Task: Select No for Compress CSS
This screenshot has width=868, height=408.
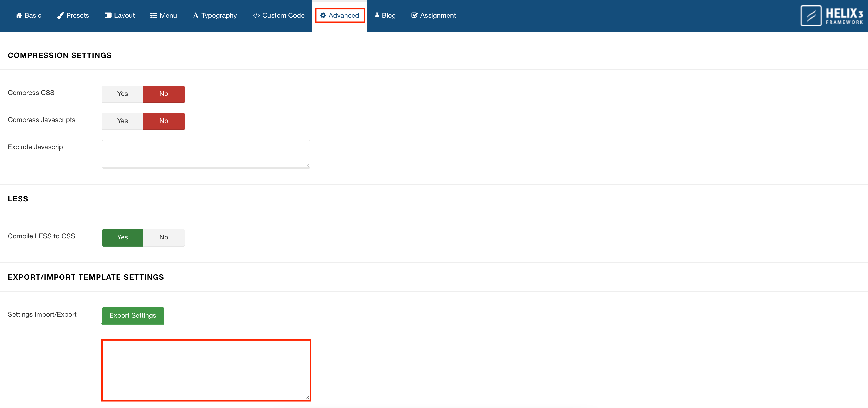Action: click(x=164, y=94)
